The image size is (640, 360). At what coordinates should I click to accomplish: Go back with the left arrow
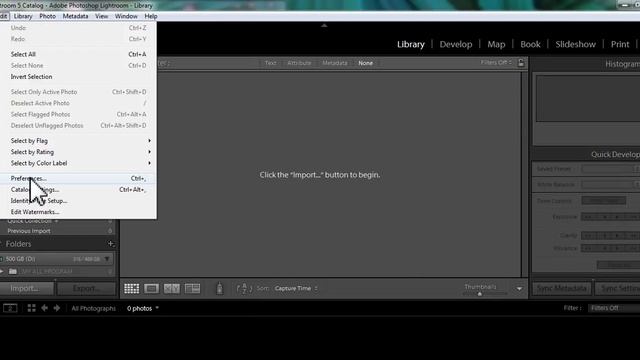[x=44, y=308]
